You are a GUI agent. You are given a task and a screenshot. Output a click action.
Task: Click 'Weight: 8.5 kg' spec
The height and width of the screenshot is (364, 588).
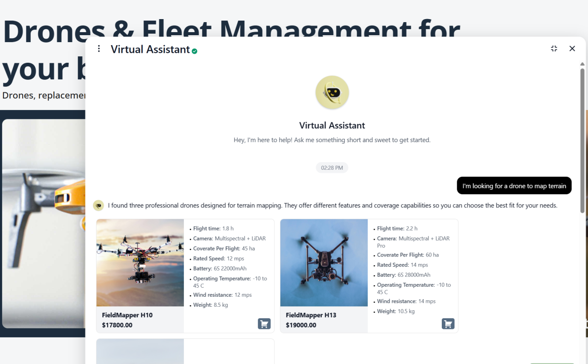click(x=211, y=305)
